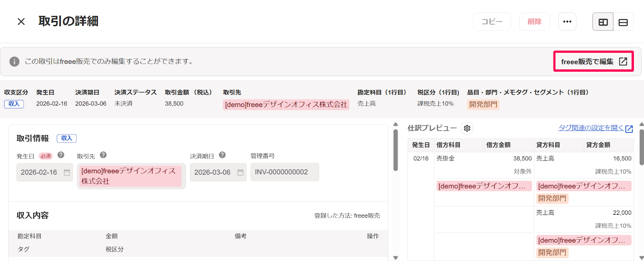The image size is (644, 274).
Task: Open the calendar icon in 発生日 field
Action: click(x=67, y=172)
